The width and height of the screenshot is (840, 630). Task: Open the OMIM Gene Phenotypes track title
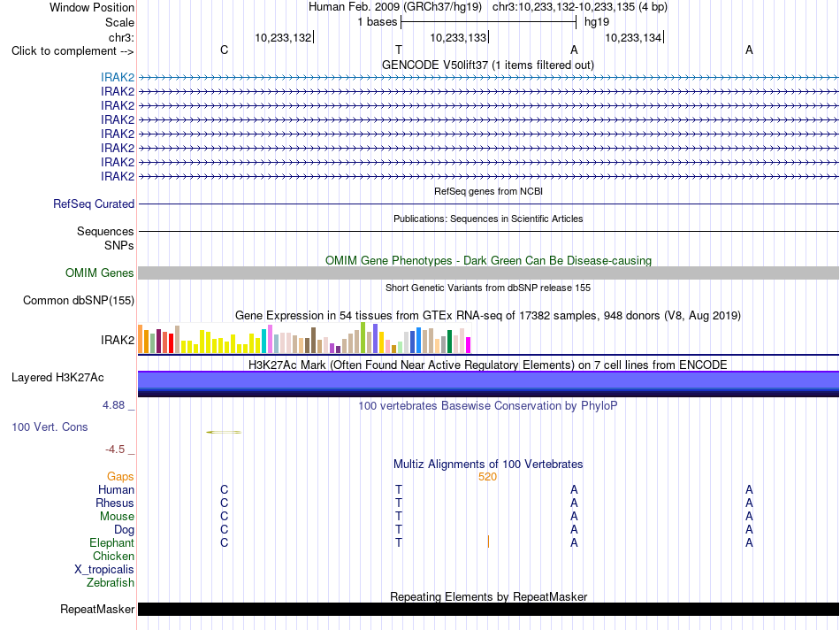pyautogui.click(x=488, y=260)
